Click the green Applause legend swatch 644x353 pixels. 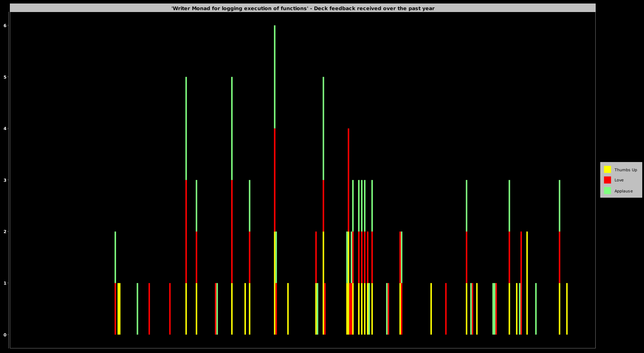click(x=607, y=191)
